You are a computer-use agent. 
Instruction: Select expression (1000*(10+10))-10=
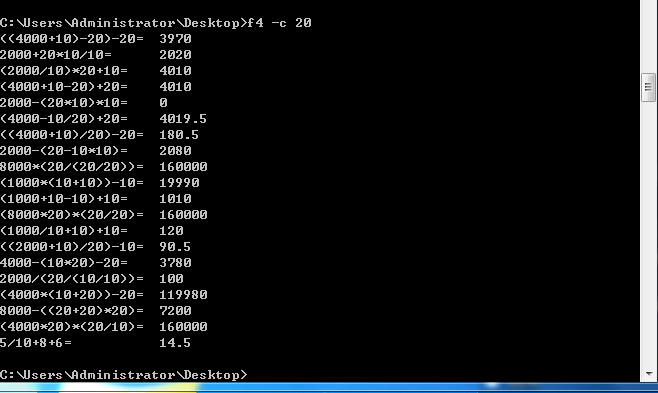[72, 182]
